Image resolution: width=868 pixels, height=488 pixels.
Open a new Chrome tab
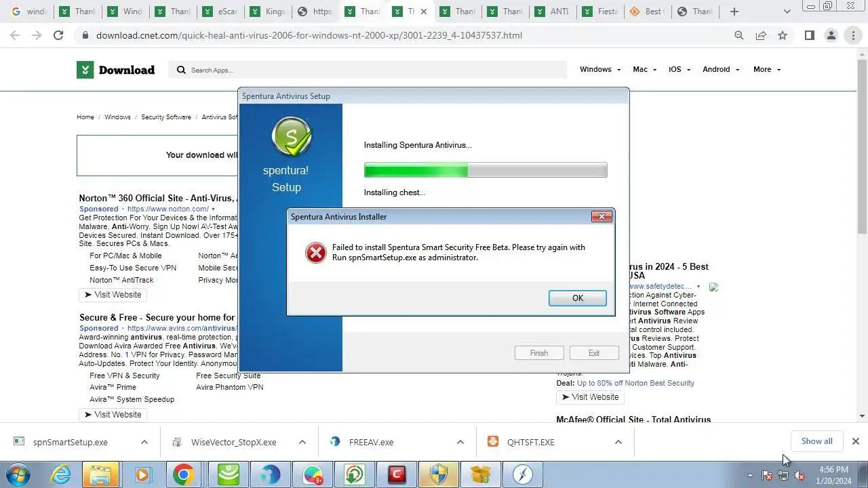pyautogui.click(x=734, y=12)
